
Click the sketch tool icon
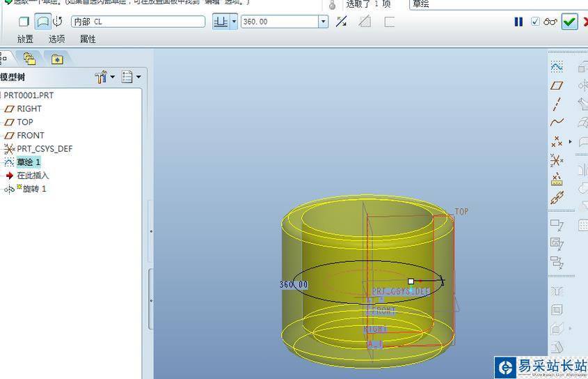(557, 68)
